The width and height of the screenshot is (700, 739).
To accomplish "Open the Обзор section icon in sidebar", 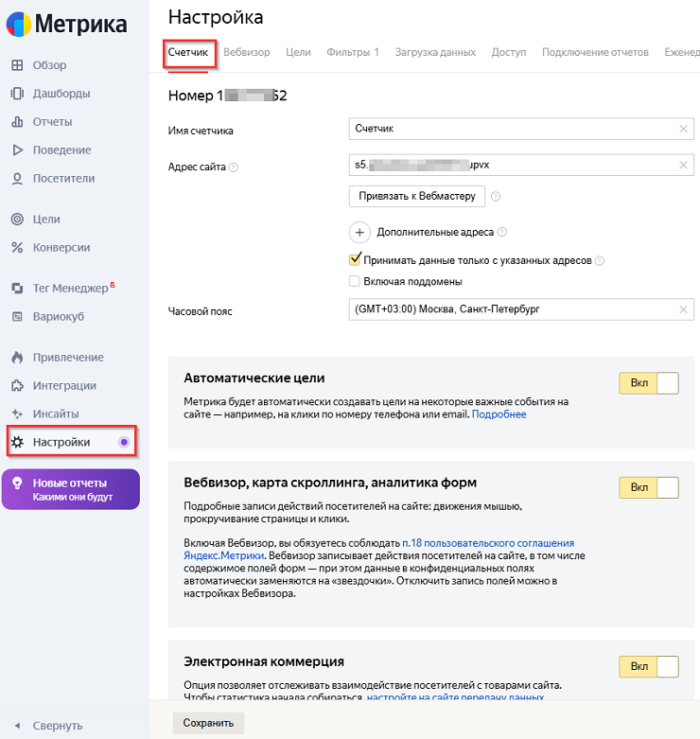I will point(17,65).
